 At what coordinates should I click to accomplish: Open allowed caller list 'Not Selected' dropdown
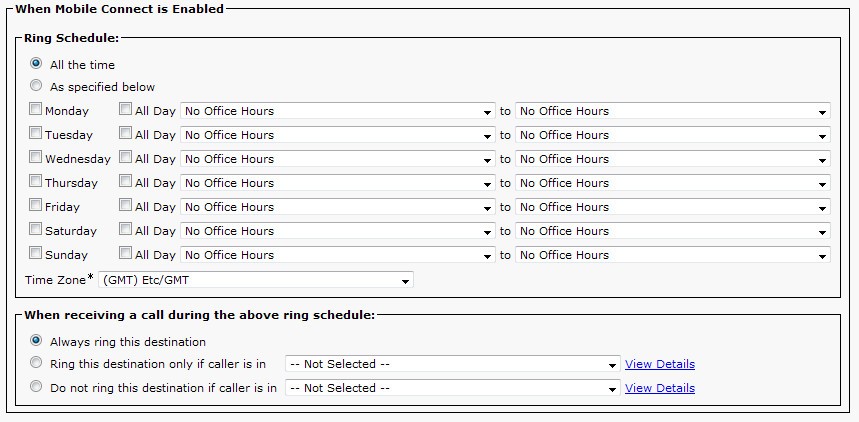tap(453, 364)
